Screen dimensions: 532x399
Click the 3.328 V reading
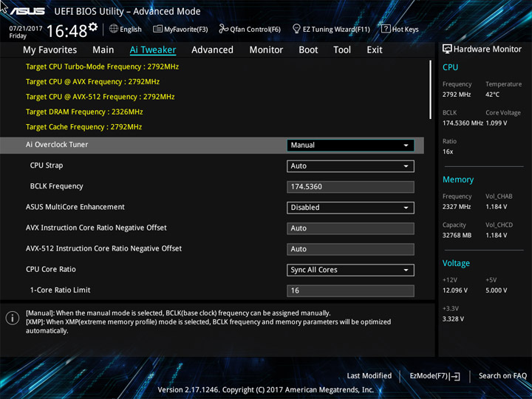(x=453, y=319)
